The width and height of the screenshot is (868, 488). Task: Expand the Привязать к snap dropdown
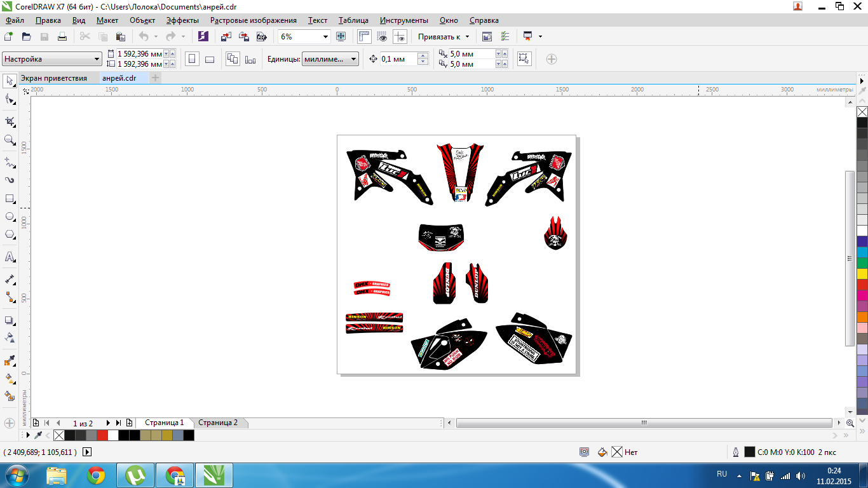(x=467, y=37)
